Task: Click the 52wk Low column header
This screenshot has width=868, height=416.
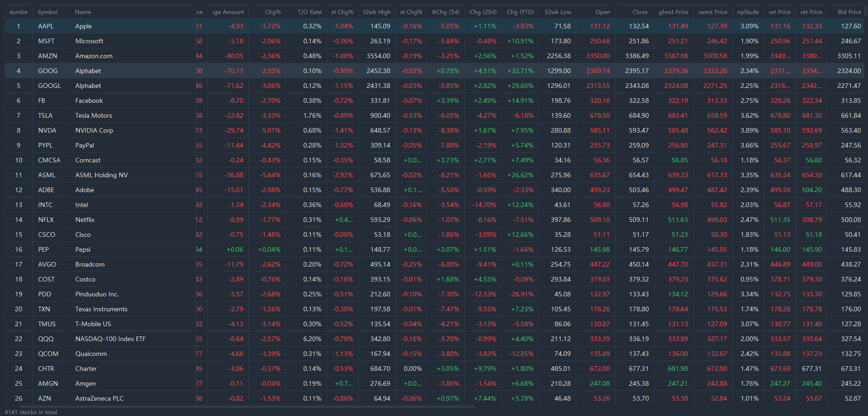Action: click(558, 12)
